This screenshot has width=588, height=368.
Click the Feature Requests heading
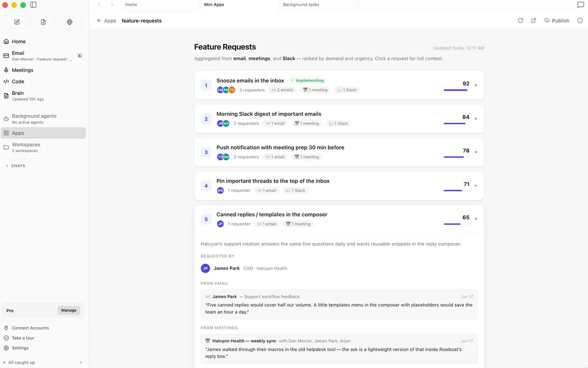tap(225, 47)
